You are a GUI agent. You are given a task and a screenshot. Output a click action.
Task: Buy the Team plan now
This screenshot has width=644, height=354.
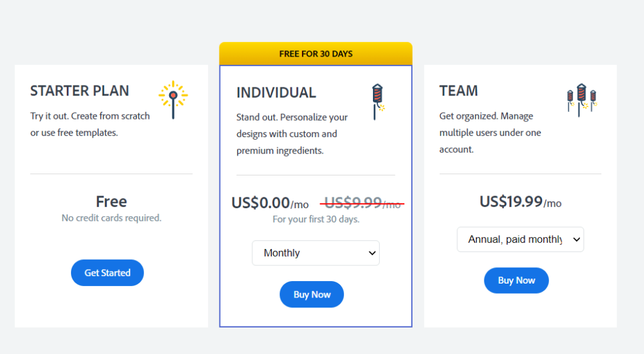[x=516, y=280]
